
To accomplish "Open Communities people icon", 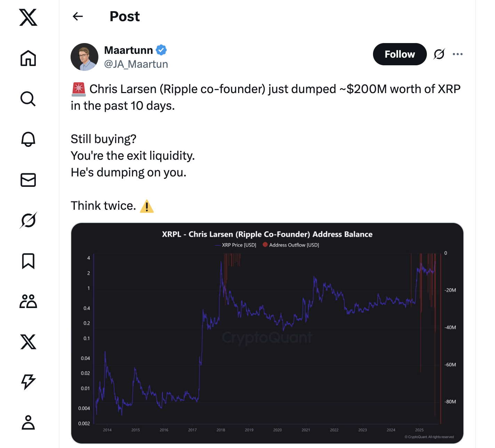I will pos(28,301).
